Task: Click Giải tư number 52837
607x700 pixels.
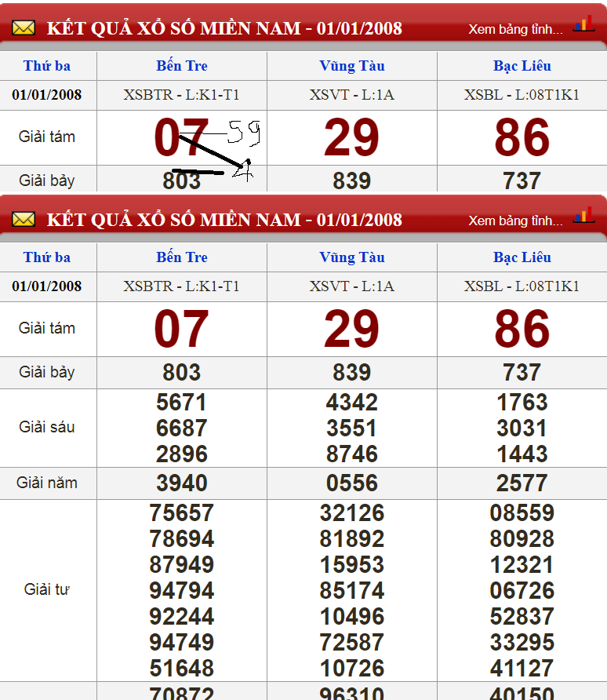Action: 522,617
